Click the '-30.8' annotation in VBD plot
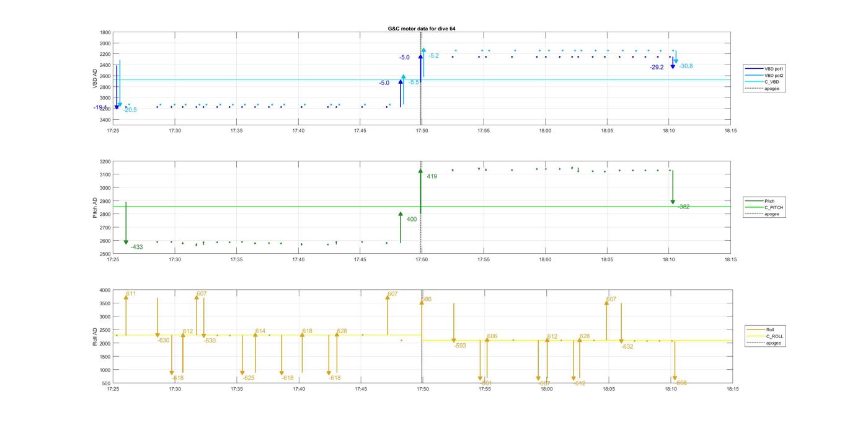868x430 pixels. [x=686, y=66]
